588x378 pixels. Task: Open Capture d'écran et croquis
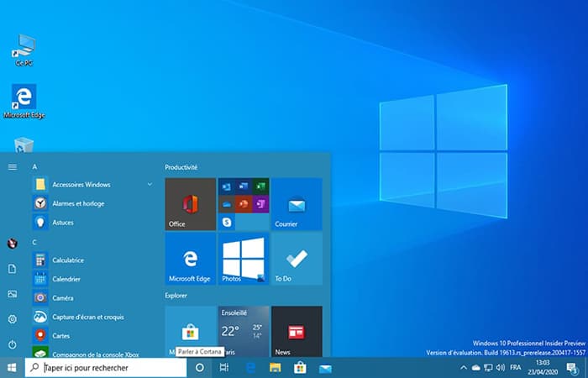pyautogui.click(x=92, y=317)
